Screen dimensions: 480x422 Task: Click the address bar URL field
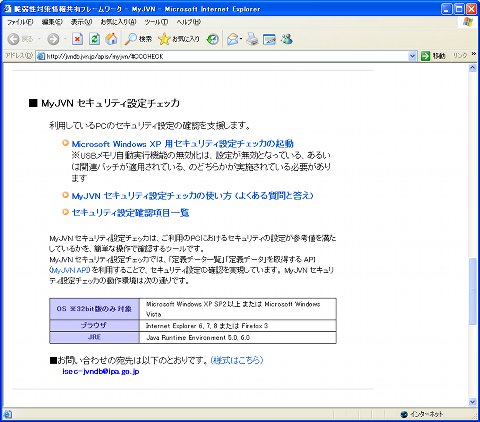[x=227, y=56]
